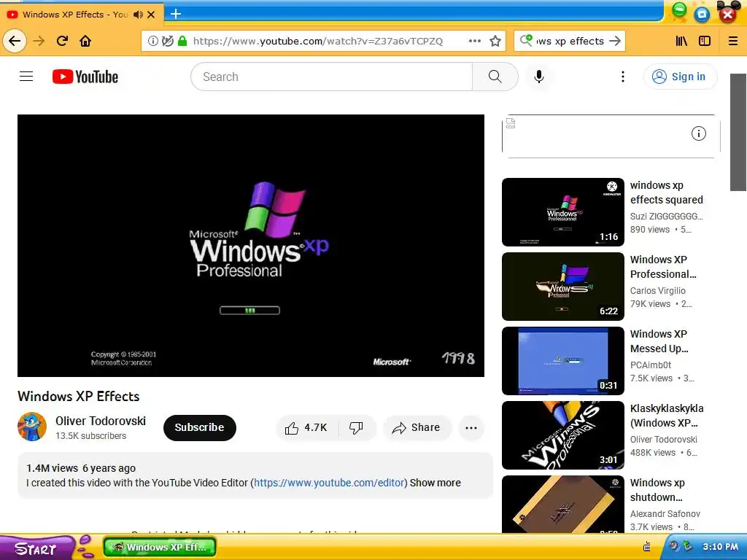Screen dimensions: 747x560
Task: Click the 3:10 PM system clock
Action: point(720,547)
